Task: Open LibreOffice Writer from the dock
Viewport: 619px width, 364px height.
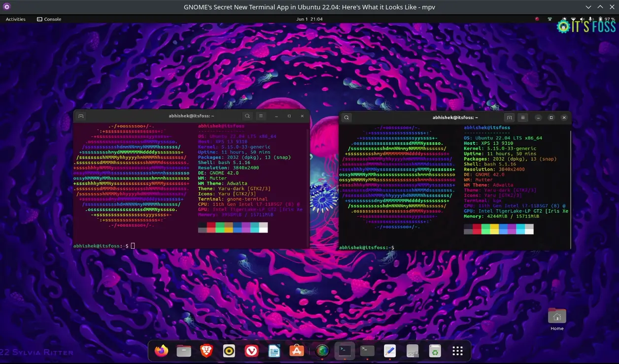Action: (274, 351)
